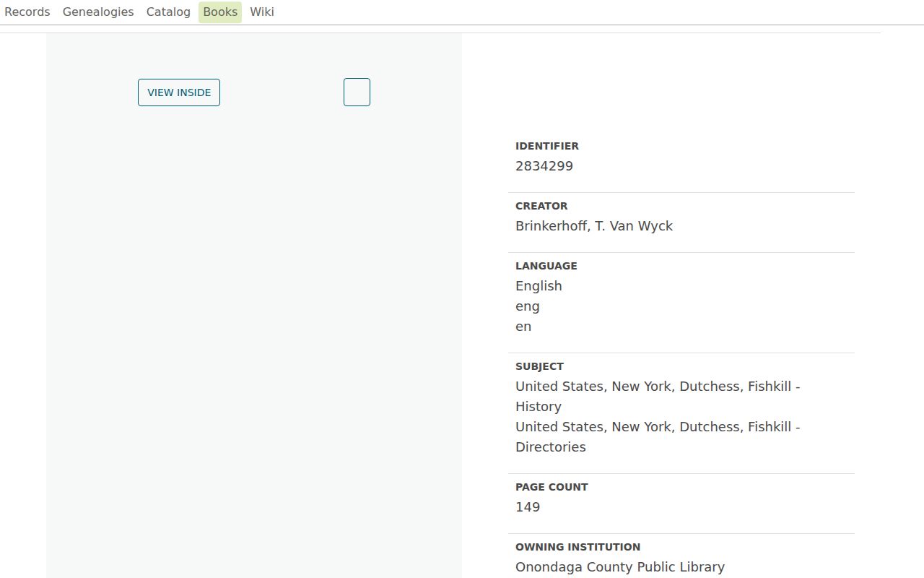This screenshot has width=924, height=578.
Task: Open the Records tab
Action: click(27, 12)
